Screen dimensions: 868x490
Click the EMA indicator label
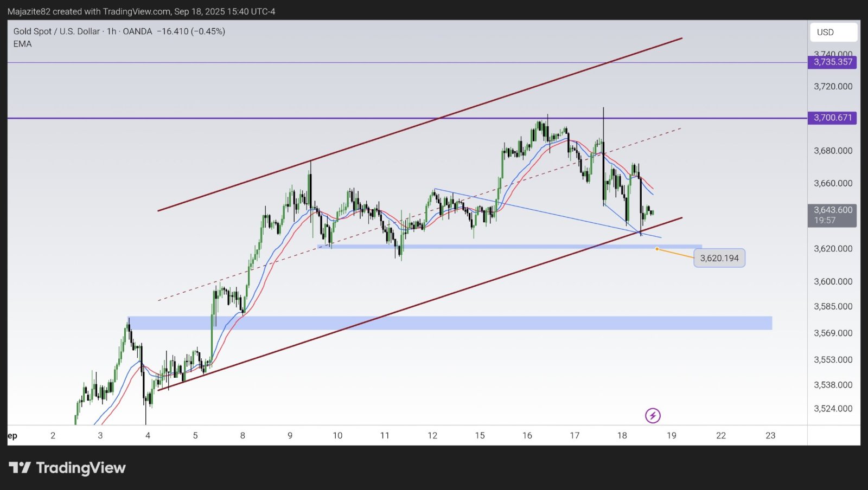[22, 44]
